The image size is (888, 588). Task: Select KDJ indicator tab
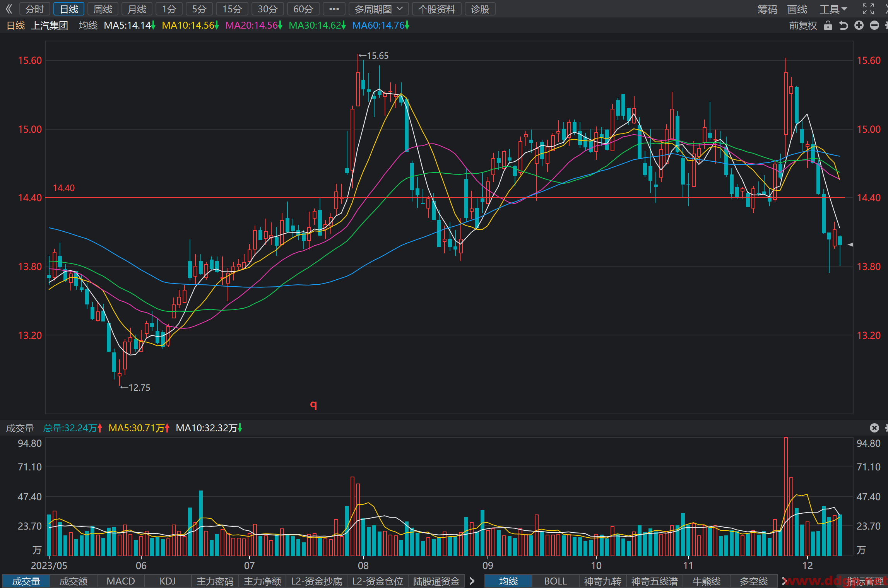[x=168, y=581]
